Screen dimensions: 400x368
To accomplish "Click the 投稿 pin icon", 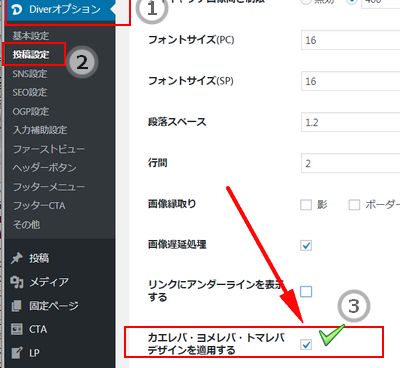I will point(17,258).
